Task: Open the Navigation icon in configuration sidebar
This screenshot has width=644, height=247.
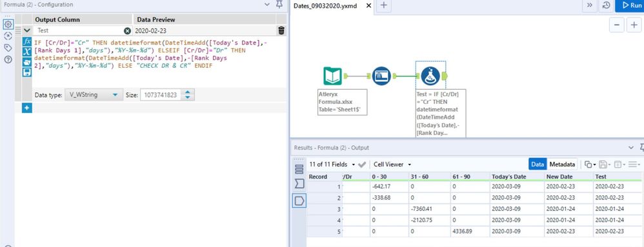Action: (x=8, y=36)
